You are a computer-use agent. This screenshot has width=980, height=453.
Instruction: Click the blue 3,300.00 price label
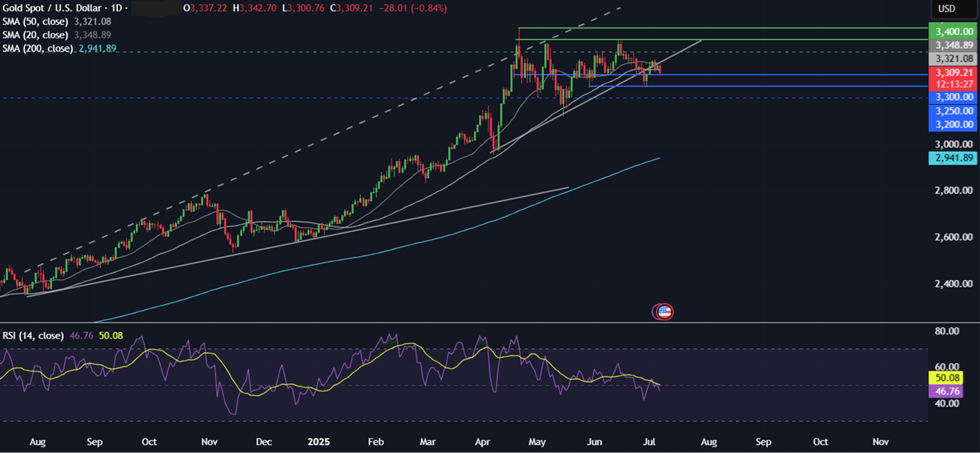(x=951, y=97)
